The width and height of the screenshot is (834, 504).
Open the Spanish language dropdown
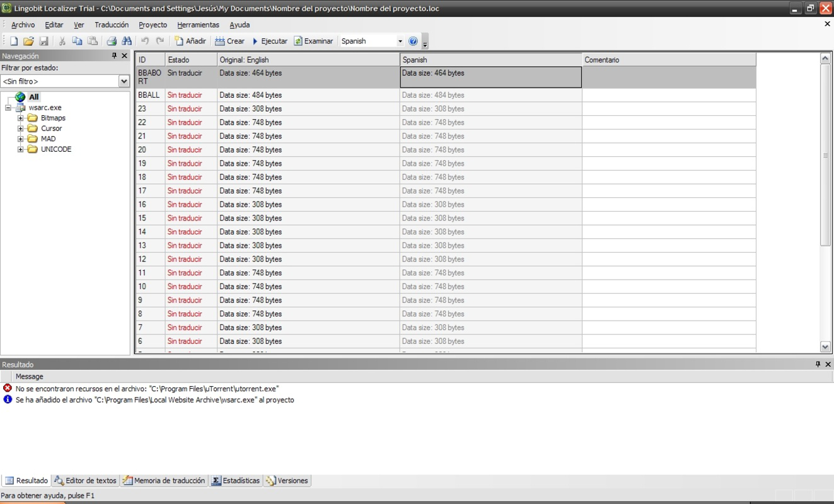[x=400, y=40]
